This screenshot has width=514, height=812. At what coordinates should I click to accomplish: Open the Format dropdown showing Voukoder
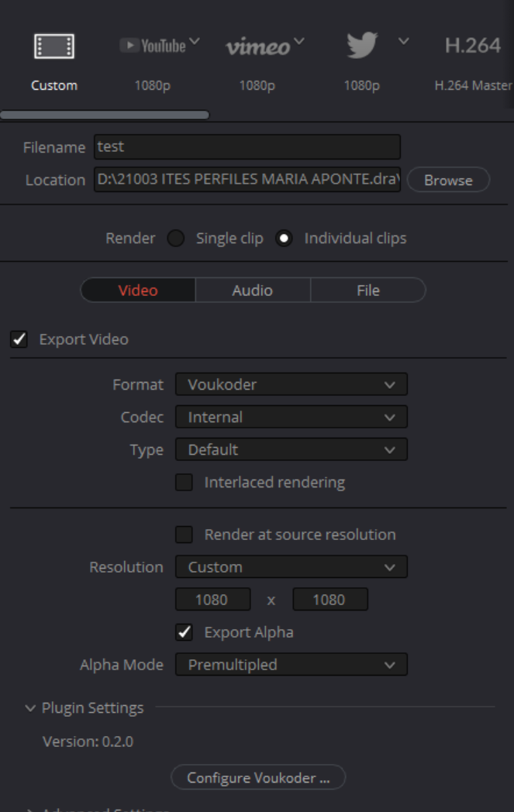[x=291, y=384]
